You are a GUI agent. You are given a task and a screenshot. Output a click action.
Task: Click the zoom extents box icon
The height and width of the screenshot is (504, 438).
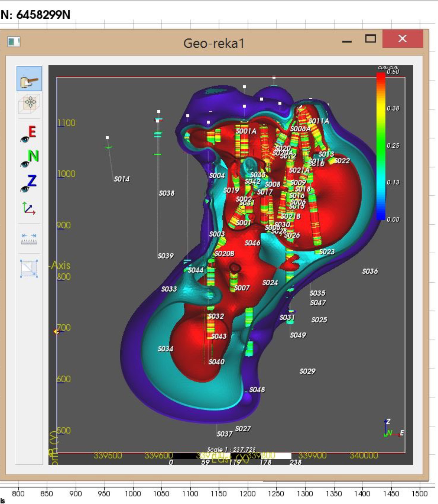coord(29,268)
